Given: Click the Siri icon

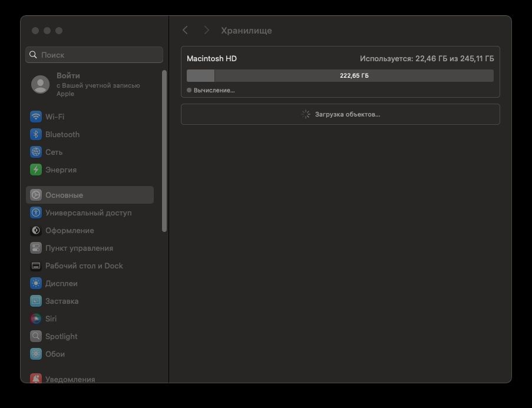Looking at the screenshot, I should (35, 319).
